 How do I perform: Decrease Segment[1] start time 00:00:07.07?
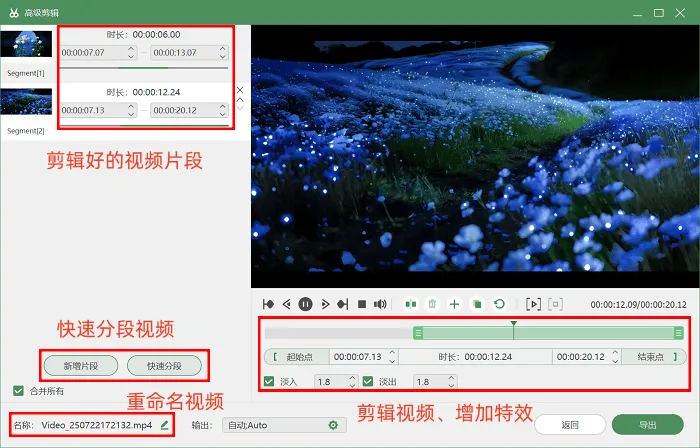click(130, 56)
